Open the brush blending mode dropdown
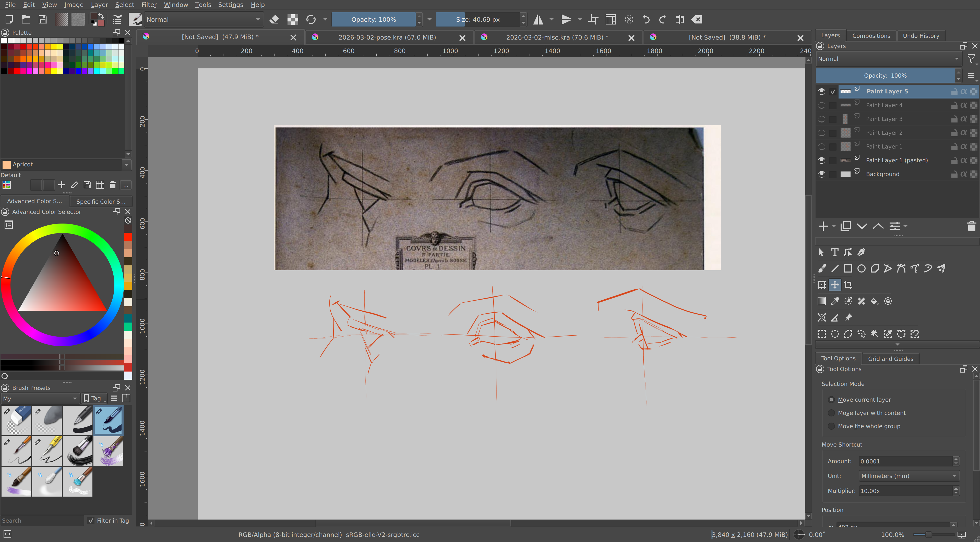Image resolution: width=980 pixels, height=542 pixels. click(x=204, y=19)
